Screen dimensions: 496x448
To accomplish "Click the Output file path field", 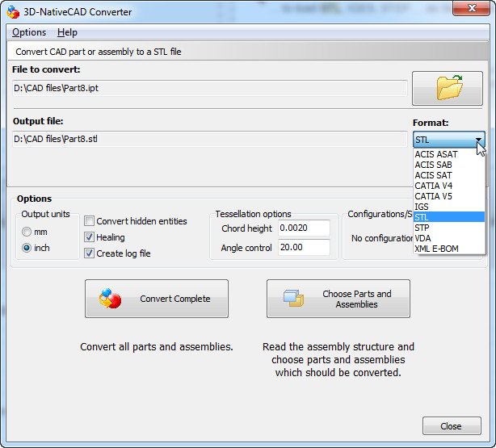I will 210,139.
